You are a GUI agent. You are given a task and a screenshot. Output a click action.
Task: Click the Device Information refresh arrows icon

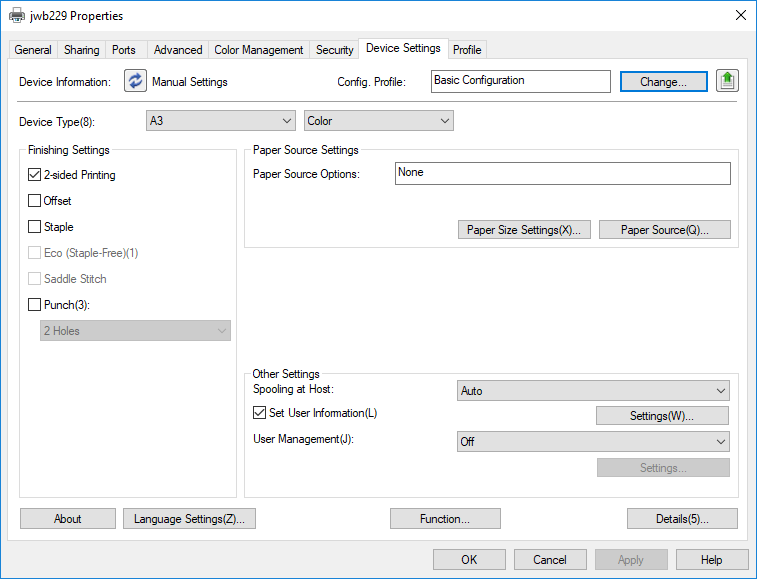[135, 81]
